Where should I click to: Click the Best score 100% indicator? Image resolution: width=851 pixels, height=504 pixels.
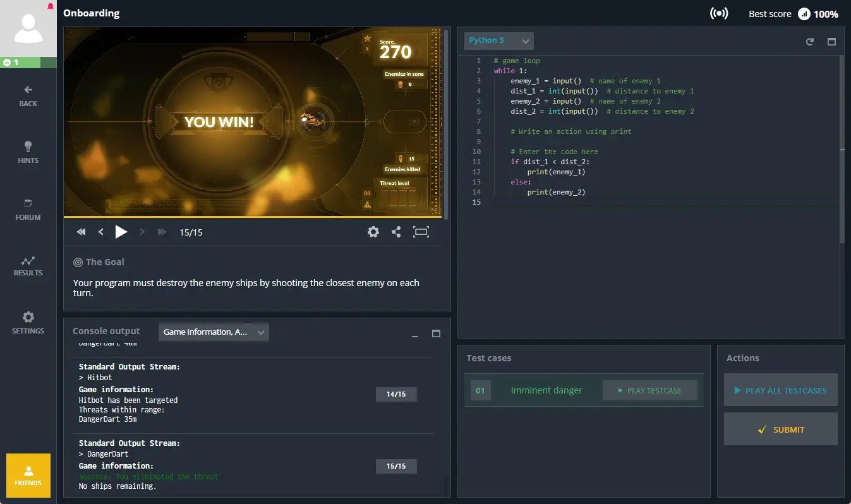(x=794, y=14)
